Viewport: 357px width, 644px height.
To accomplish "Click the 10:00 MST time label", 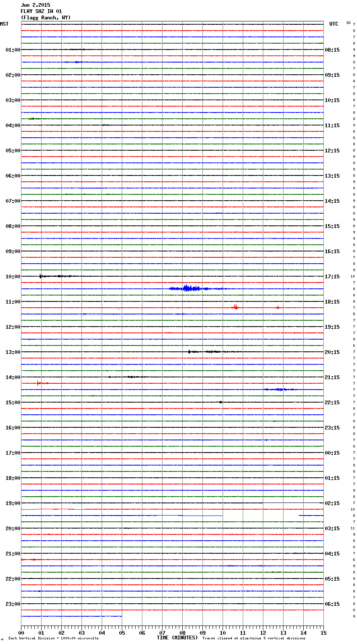I will click(13, 277).
